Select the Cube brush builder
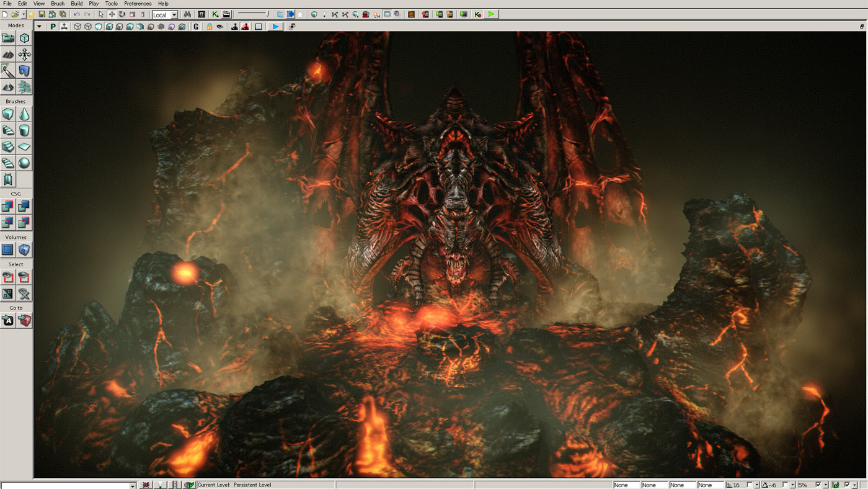Image resolution: width=868 pixels, height=489 pixels. click(x=8, y=114)
